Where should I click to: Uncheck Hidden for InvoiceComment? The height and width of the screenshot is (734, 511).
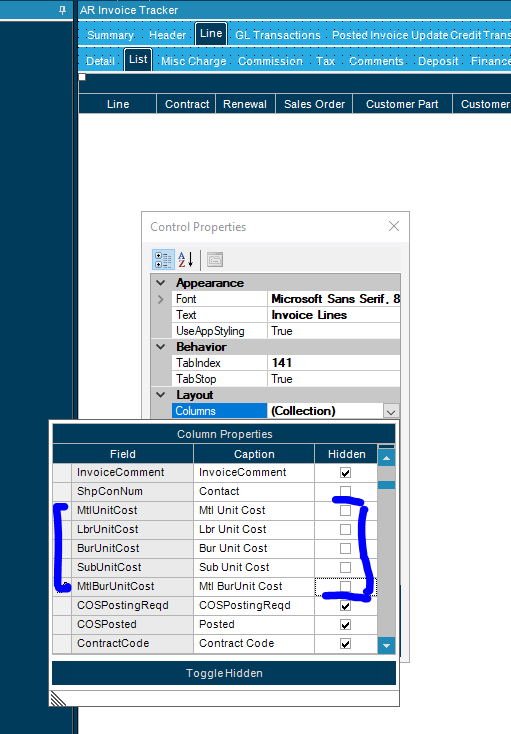tap(345, 473)
